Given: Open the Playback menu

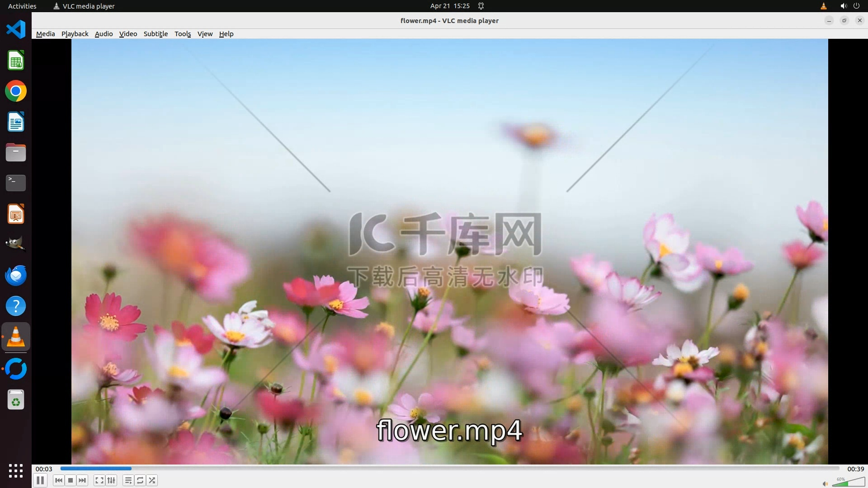Looking at the screenshot, I should pyautogui.click(x=75, y=34).
